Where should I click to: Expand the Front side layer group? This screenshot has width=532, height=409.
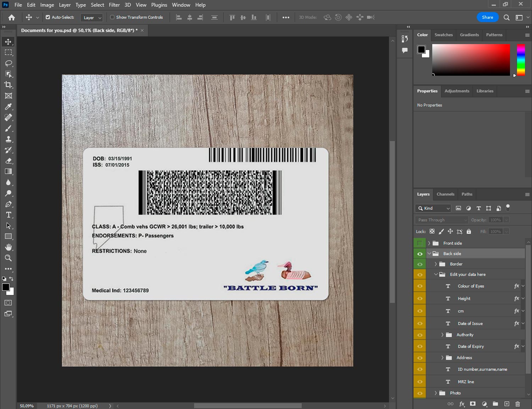429,243
